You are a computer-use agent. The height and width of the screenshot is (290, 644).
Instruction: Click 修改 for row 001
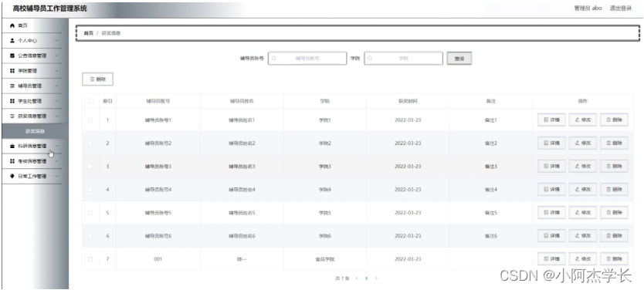pos(583,259)
